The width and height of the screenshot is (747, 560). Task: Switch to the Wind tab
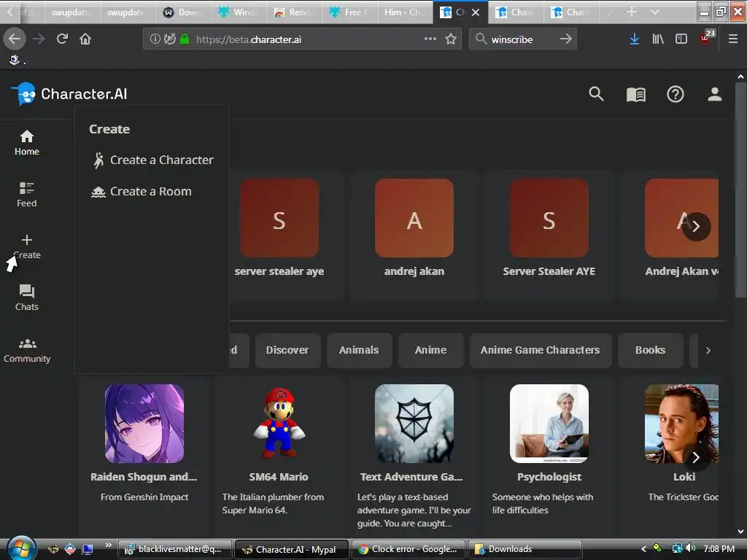coord(239,12)
